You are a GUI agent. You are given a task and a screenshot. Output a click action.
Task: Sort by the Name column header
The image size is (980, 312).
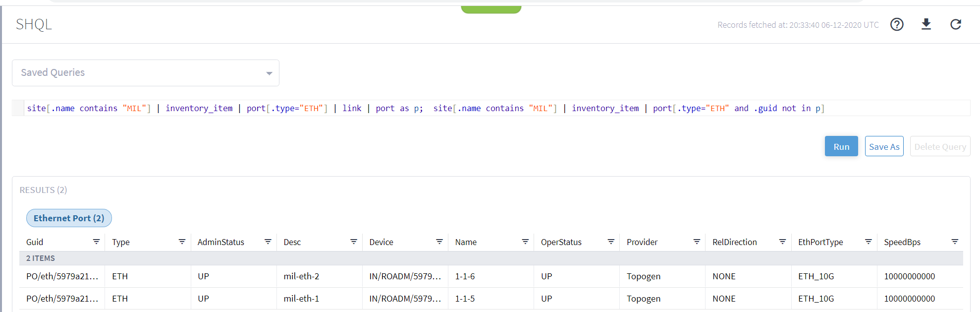[466, 242]
